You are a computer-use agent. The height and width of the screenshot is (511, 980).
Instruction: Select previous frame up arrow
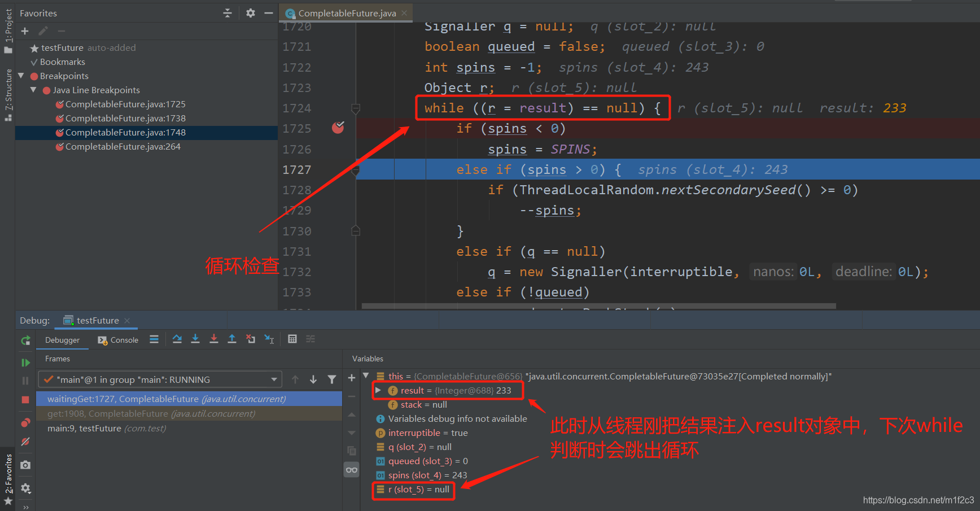click(295, 379)
